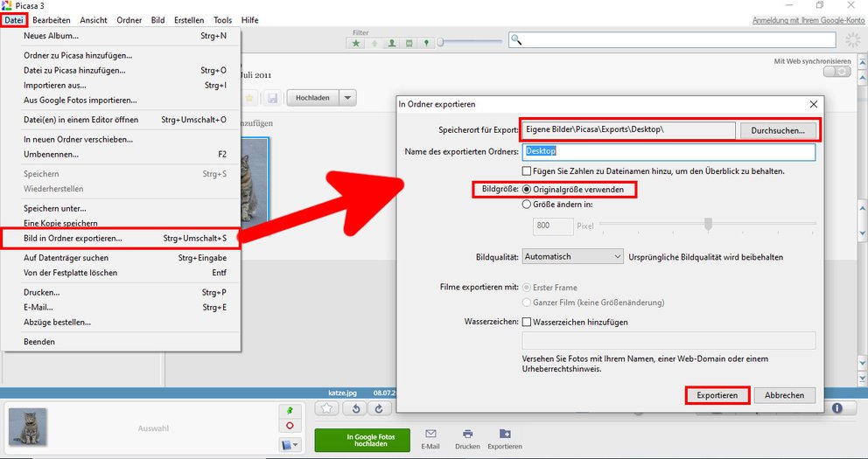Open the photo info panel icon

(x=836, y=408)
